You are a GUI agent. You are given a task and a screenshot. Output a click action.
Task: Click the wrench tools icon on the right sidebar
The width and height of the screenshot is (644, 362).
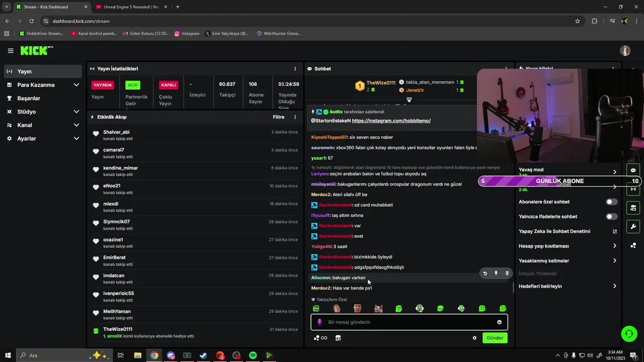[633, 227]
